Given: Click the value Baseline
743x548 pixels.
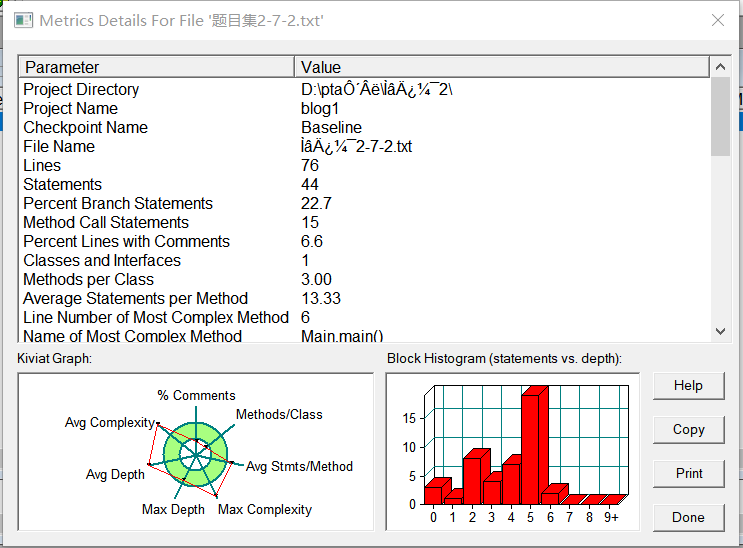Looking at the screenshot, I should tap(331, 128).
